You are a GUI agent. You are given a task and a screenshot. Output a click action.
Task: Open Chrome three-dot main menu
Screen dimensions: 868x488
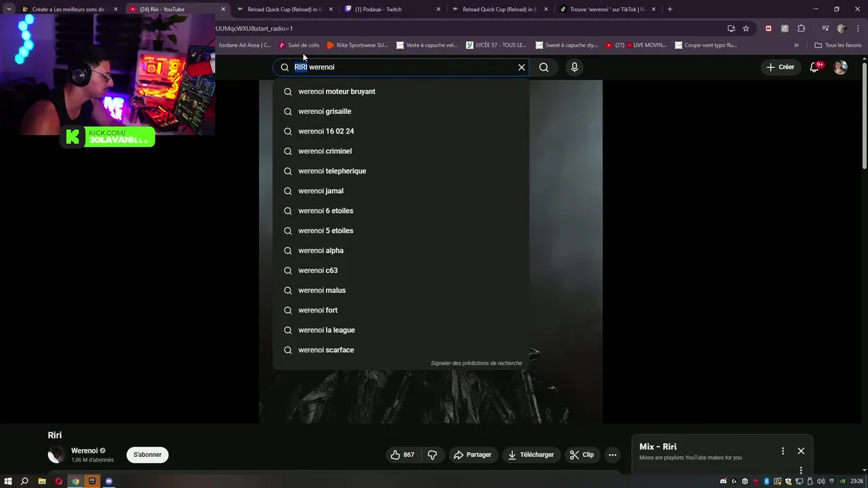[x=858, y=28]
